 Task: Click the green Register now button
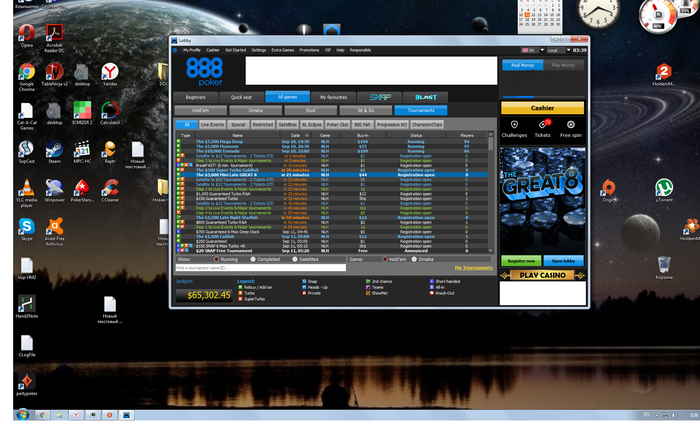point(521,261)
